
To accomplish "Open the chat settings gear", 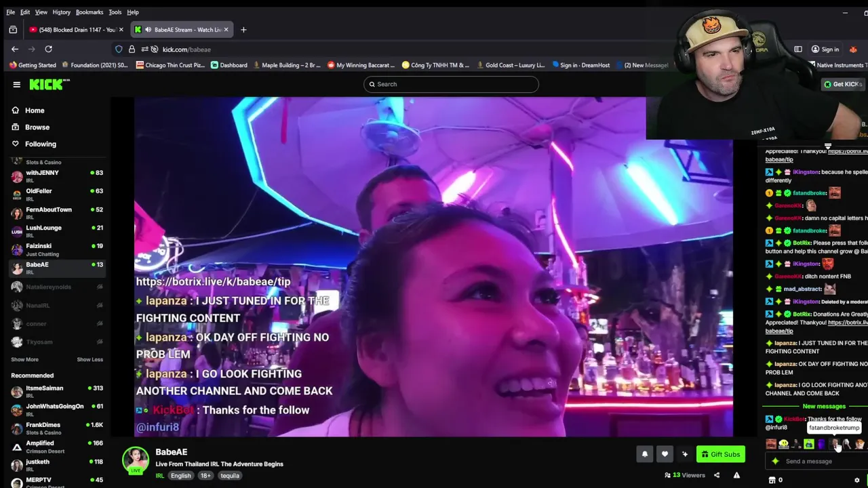I will tap(856, 480).
